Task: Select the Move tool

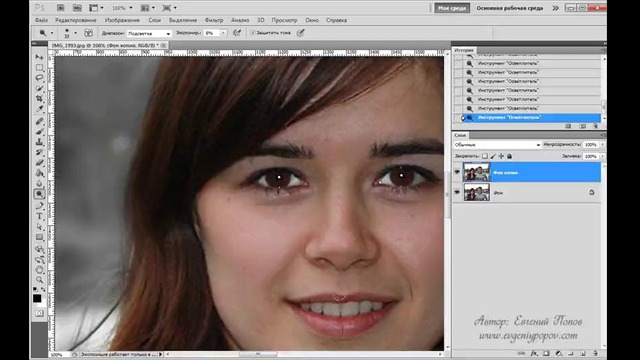Action: (x=39, y=57)
